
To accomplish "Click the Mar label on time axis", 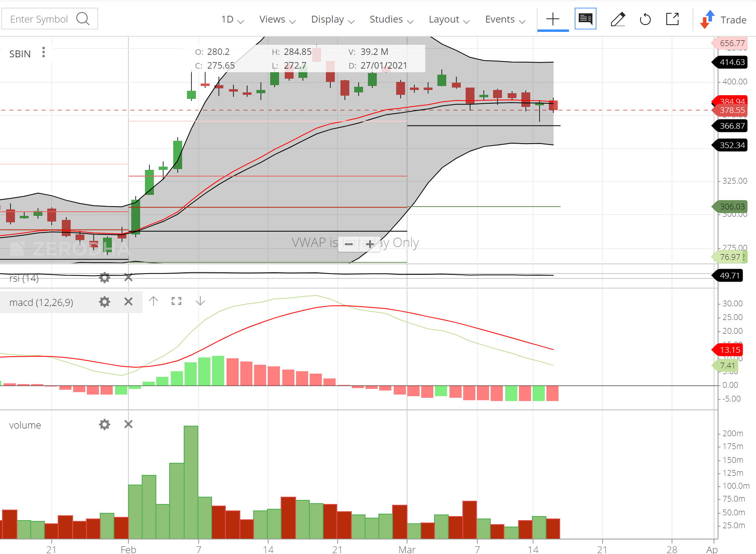I will tap(407, 550).
